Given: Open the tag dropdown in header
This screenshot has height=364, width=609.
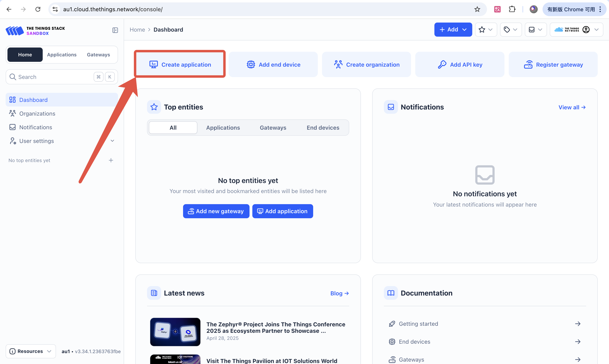Looking at the screenshot, I should coord(511,30).
